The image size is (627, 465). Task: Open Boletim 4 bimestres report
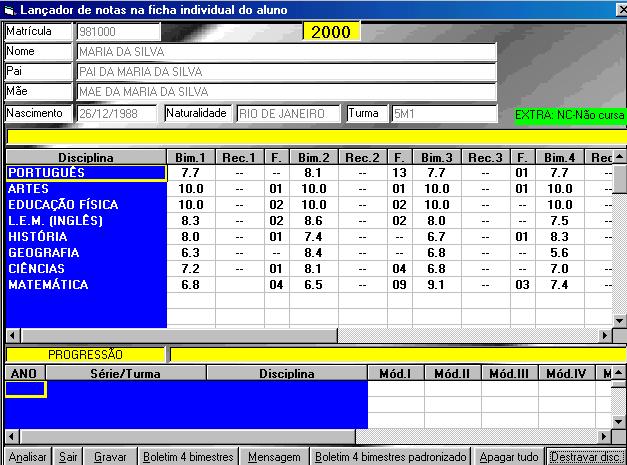(x=189, y=456)
